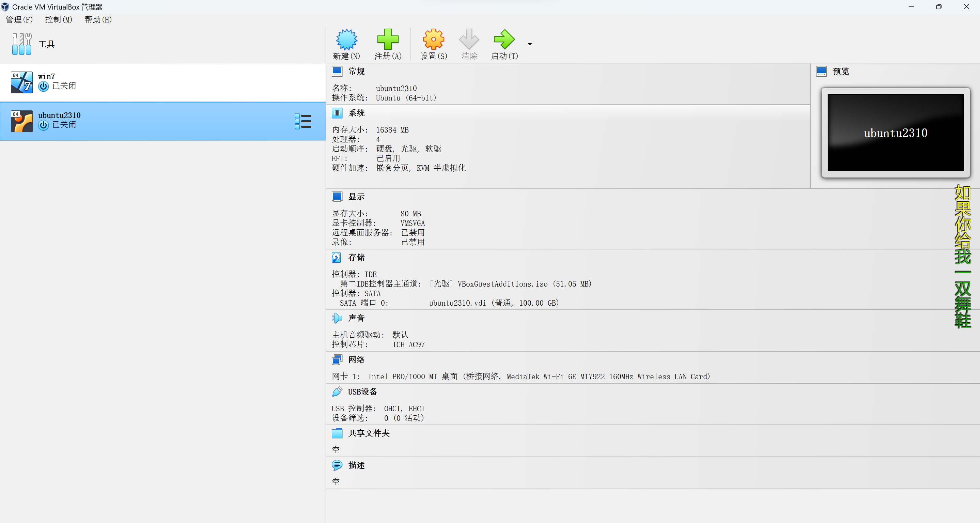
Task: Click the ubuntu2310 preview thumbnail
Action: click(896, 133)
